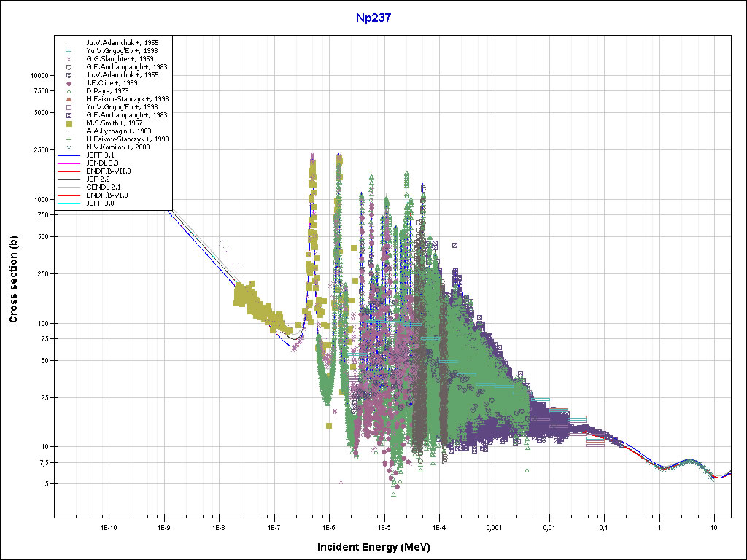Click the purple hexagon marker for J.E.Cline
747x560 pixels.
[69, 83]
